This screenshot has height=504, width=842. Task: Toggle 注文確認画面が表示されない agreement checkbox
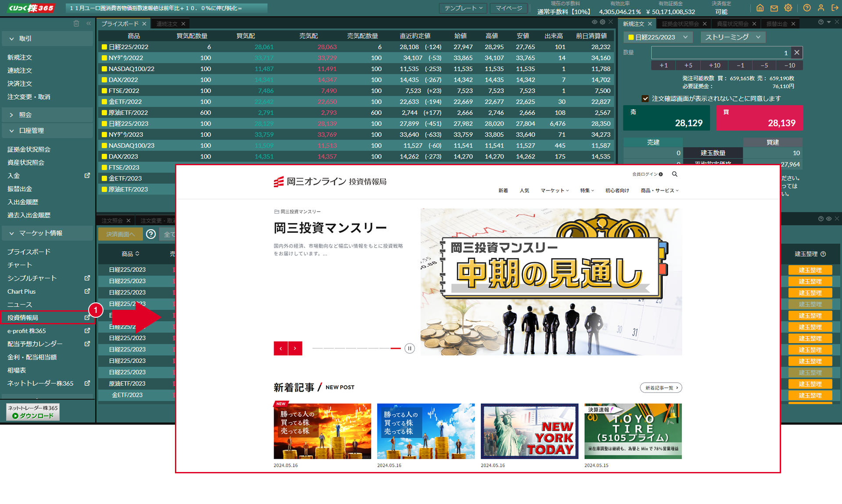(645, 99)
